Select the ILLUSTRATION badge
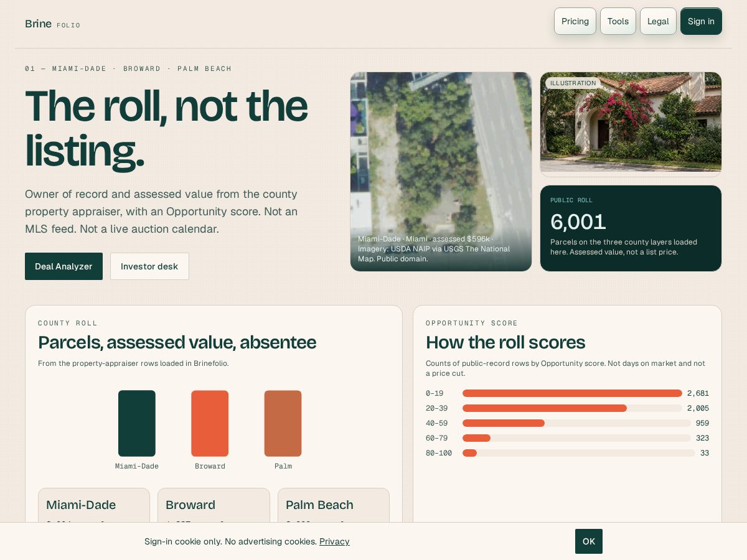 (x=573, y=83)
